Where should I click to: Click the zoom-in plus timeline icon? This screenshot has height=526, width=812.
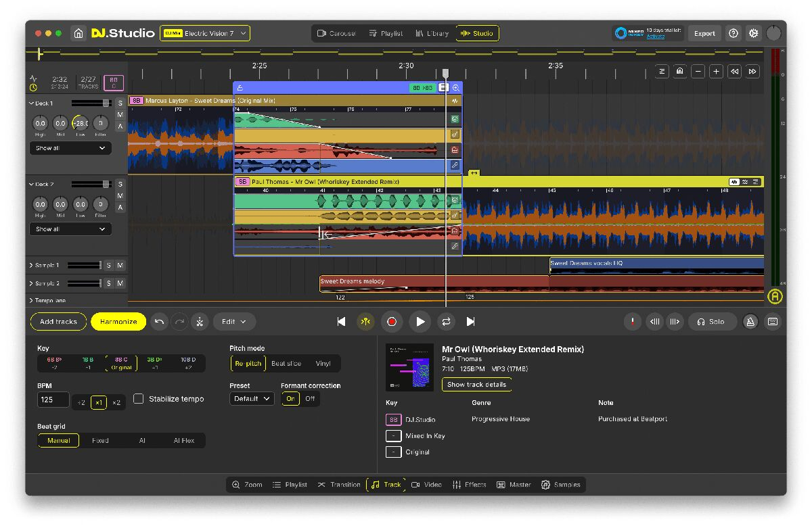click(716, 72)
